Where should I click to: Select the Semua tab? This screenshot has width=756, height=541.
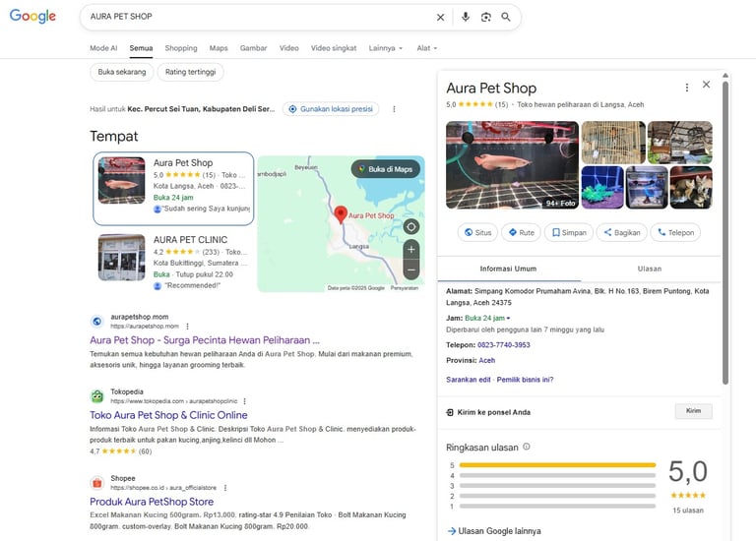coord(141,48)
